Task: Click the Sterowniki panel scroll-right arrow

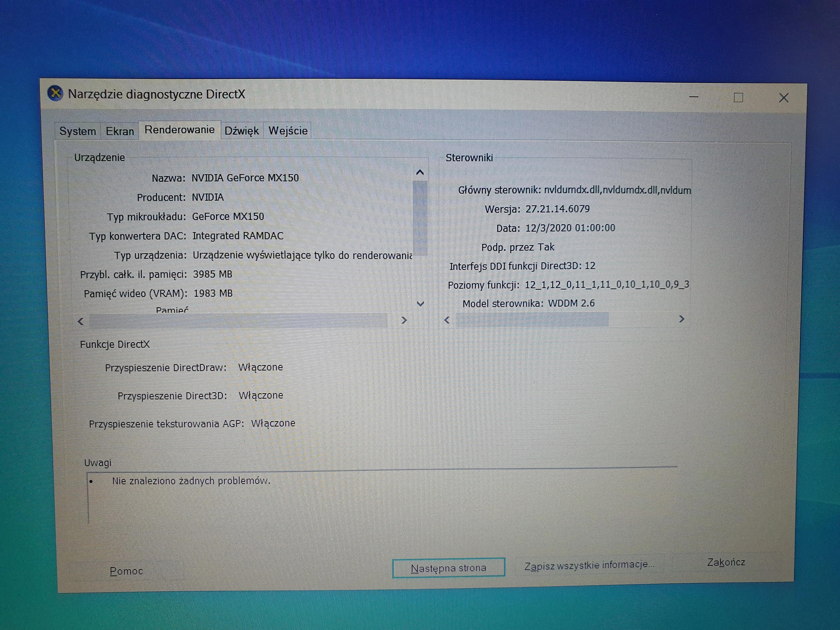Action: tap(681, 319)
